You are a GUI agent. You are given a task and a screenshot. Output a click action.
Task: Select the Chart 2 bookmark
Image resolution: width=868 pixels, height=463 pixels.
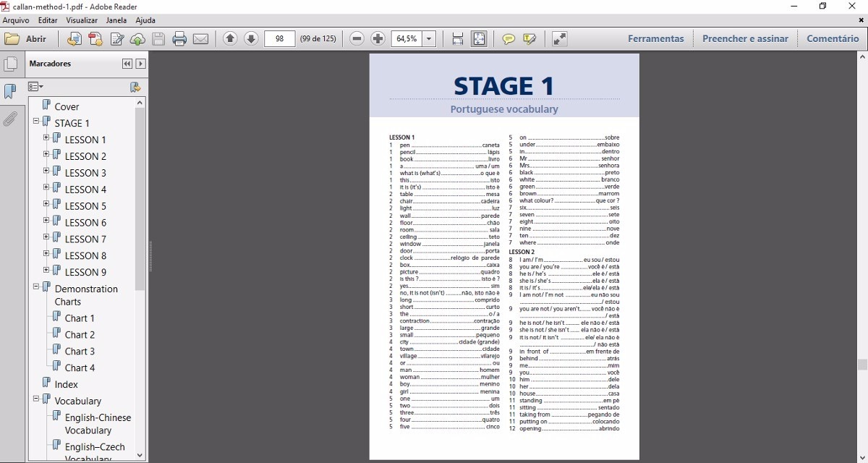(x=80, y=335)
